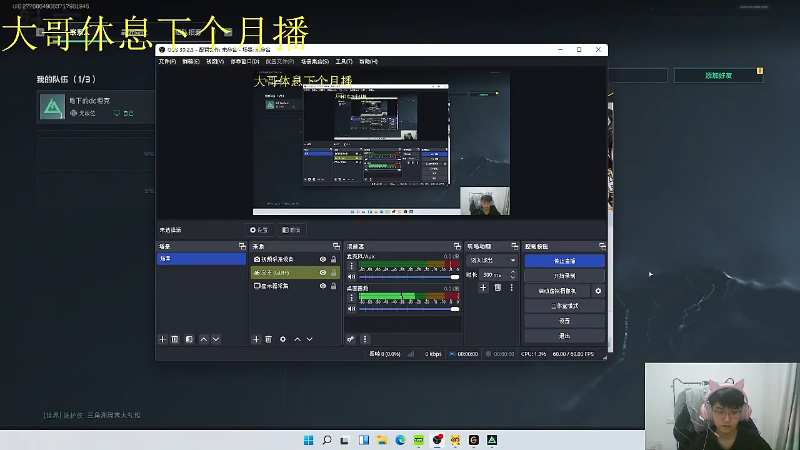This screenshot has height=450, width=800.
Task: Open source properties gear in Sources toolbar
Action: (x=283, y=339)
